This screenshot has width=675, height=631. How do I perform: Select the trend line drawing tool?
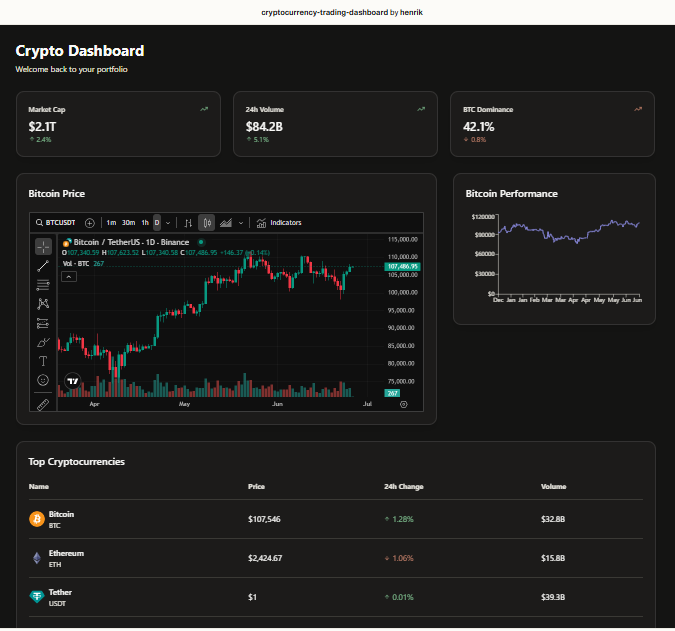click(43, 266)
